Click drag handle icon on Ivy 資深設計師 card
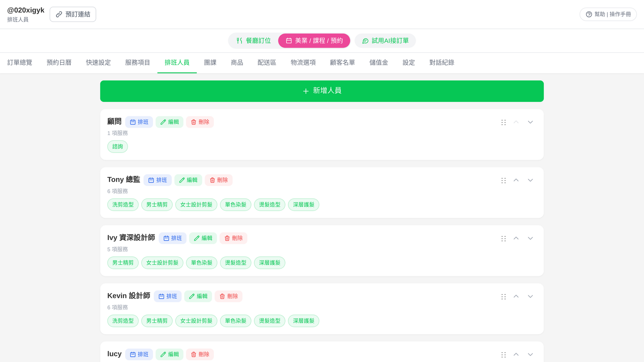 (x=503, y=238)
